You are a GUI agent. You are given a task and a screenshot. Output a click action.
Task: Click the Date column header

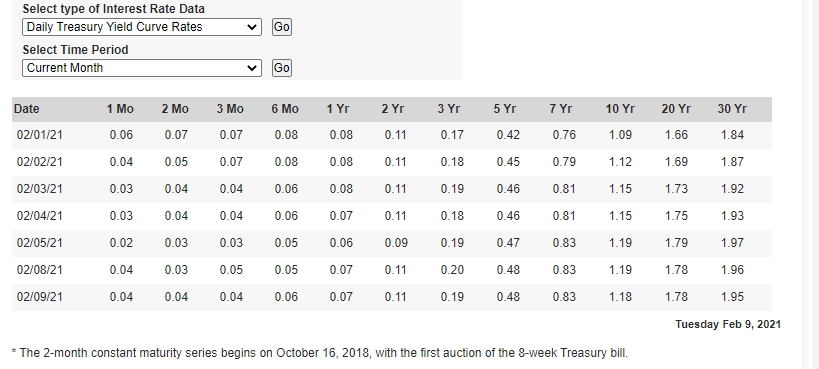pos(27,109)
